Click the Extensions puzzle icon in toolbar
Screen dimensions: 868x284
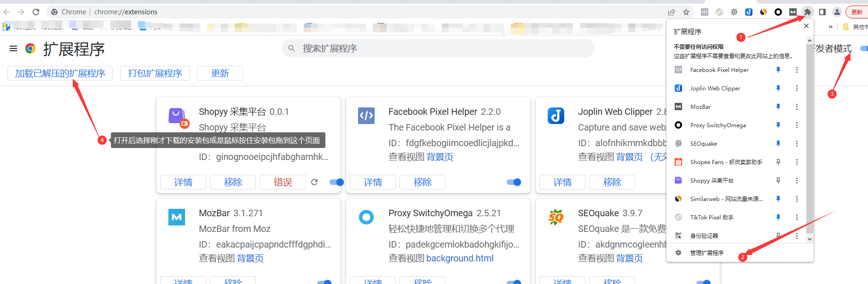pyautogui.click(x=807, y=12)
